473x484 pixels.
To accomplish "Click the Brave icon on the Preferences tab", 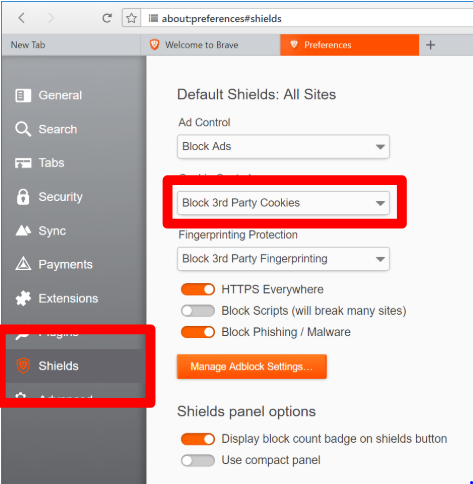I will point(294,44).
